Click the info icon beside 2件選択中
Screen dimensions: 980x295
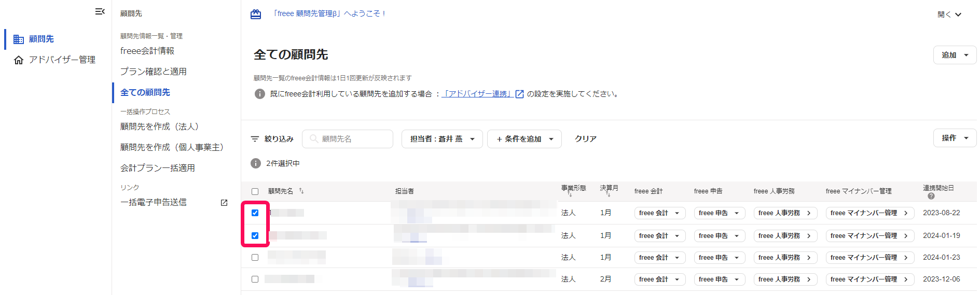tap(256, 163)
